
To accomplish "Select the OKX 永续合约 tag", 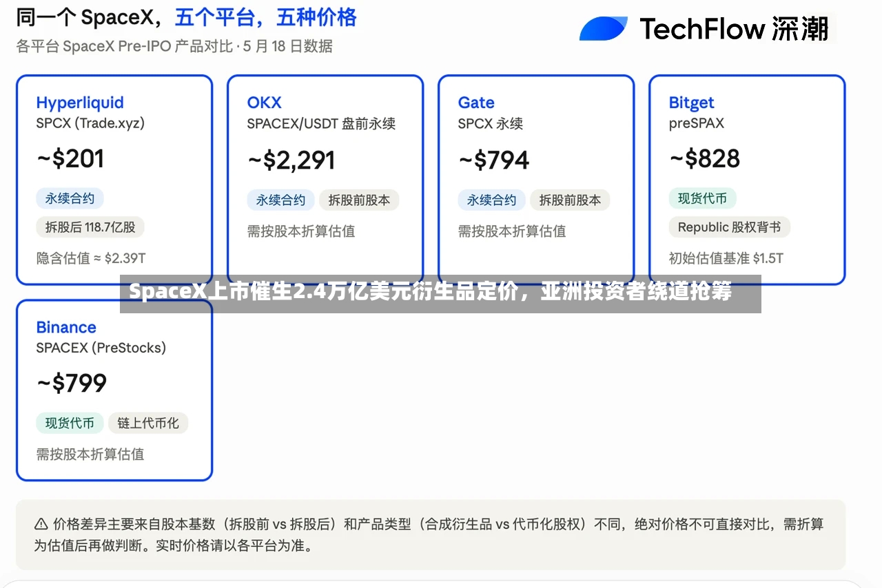I will tap(280, 200).
